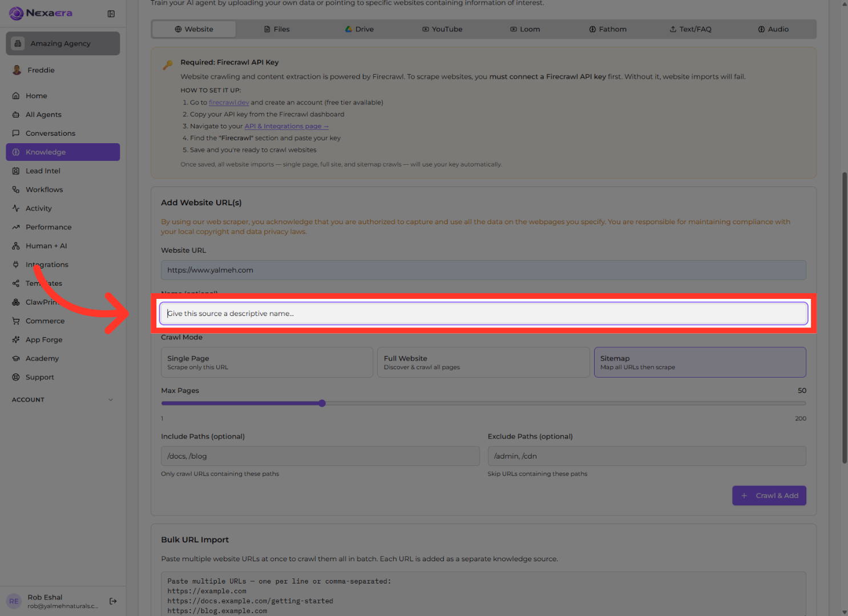Open the Commerce cart icon
Viewport: 848px width, 616px height.
coord(16,321)
